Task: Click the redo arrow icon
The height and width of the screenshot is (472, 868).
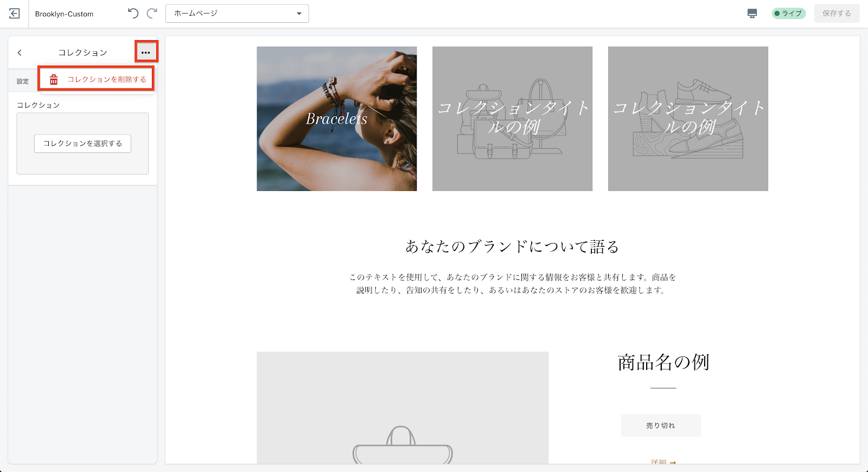Action: pos(152,14)
